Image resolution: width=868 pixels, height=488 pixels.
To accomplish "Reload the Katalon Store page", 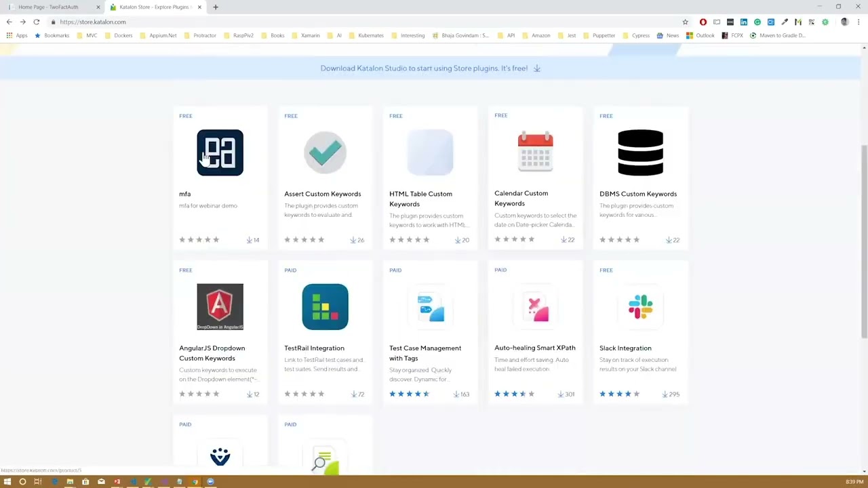I will (x=37, y=22).
